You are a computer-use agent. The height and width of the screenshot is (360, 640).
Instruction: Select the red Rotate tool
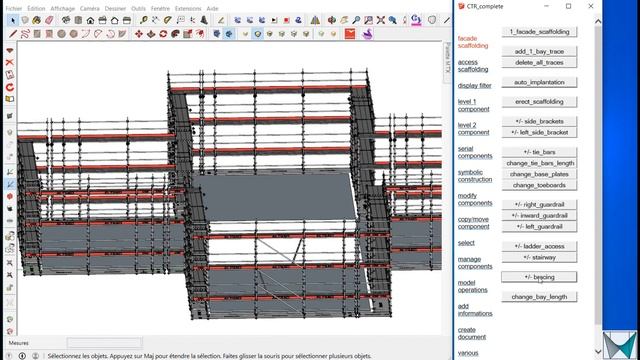coord(163,34)
